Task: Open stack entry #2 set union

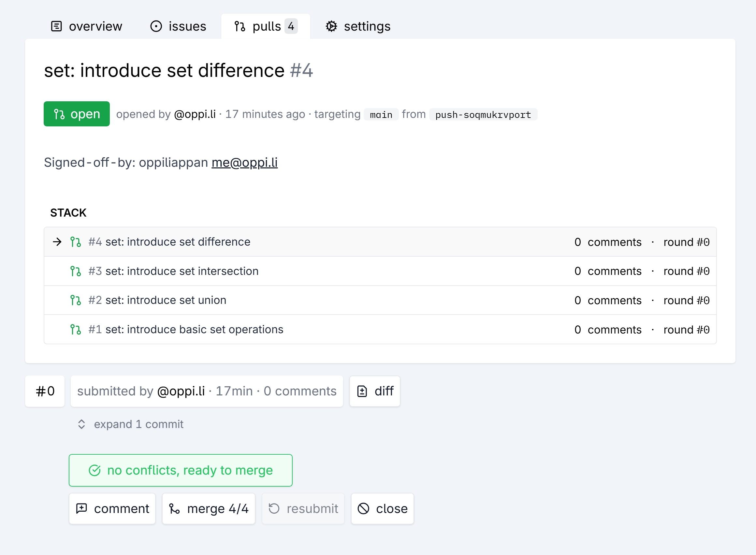Action: pyautogui.click(x=166, y=300)
